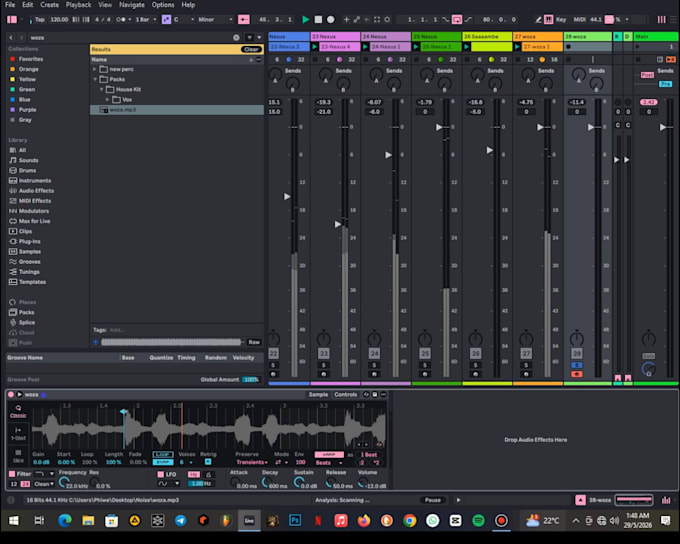The width and height of the screenshot is (680, 544).
Task: Collapse the House Kit folder
Action: click(101, 89)
